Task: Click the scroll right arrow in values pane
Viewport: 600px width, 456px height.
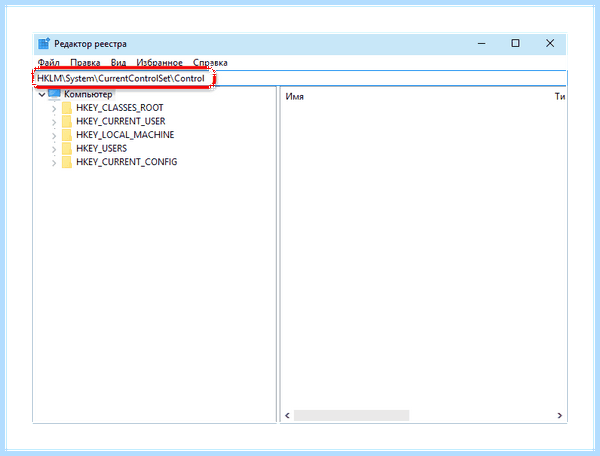Action: [x=559, y=415]
